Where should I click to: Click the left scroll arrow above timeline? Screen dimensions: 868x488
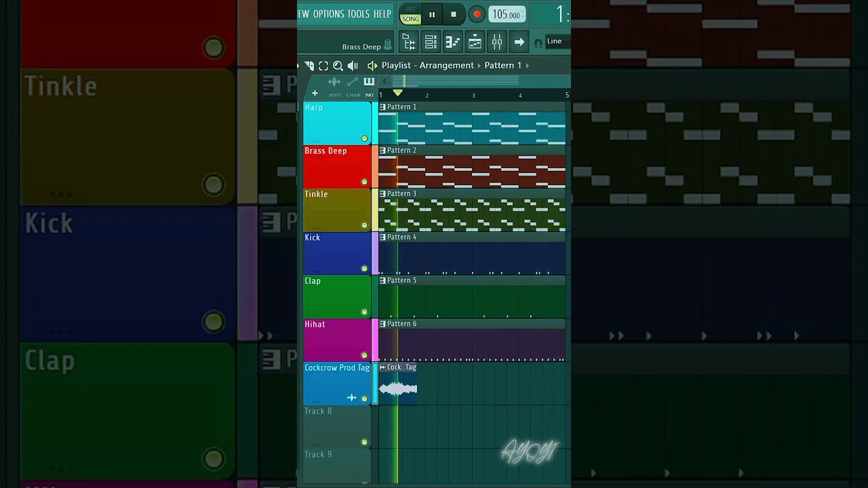click(384, 81)
